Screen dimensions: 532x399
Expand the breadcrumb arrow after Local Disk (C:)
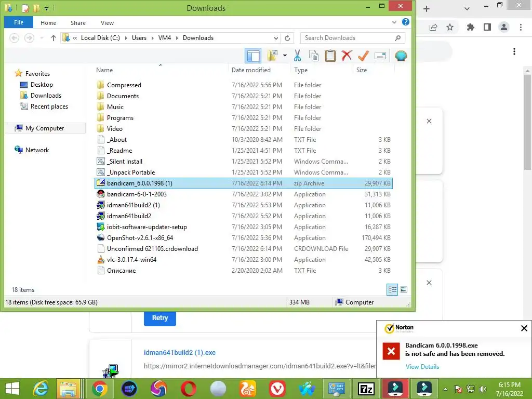tap(126, 38)
